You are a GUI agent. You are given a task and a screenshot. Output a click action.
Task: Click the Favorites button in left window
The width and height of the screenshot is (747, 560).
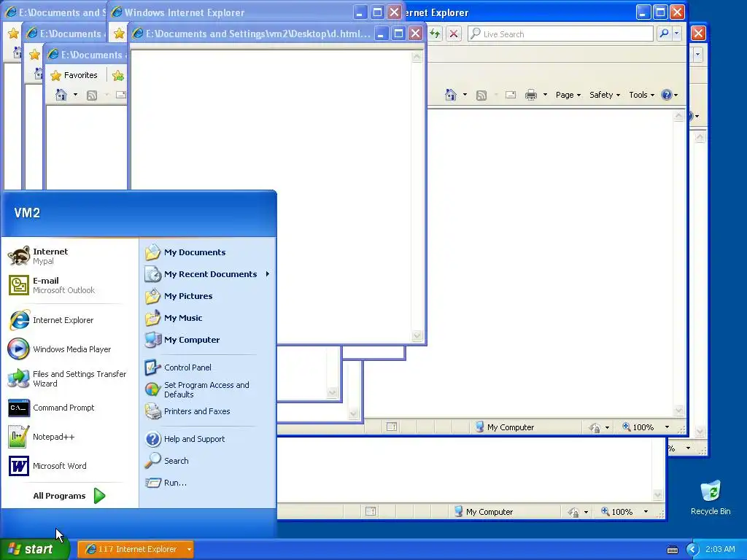click(x=74, y=75)
